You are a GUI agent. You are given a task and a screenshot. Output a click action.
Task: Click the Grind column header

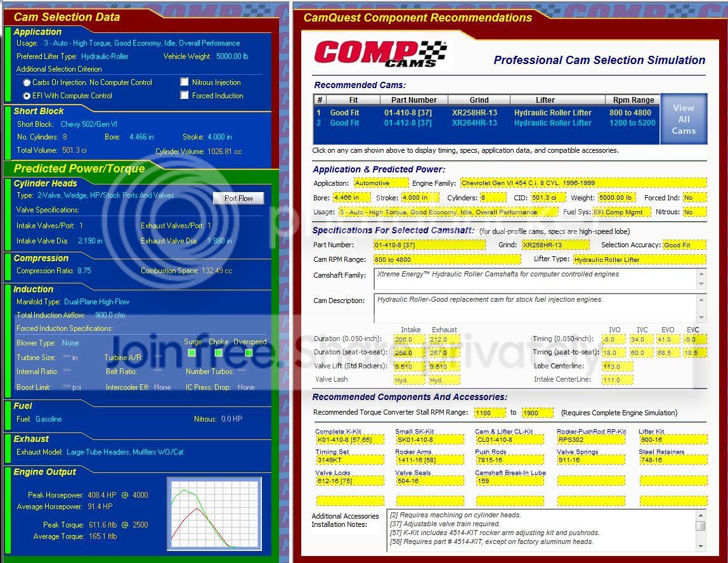coord(479,100)
